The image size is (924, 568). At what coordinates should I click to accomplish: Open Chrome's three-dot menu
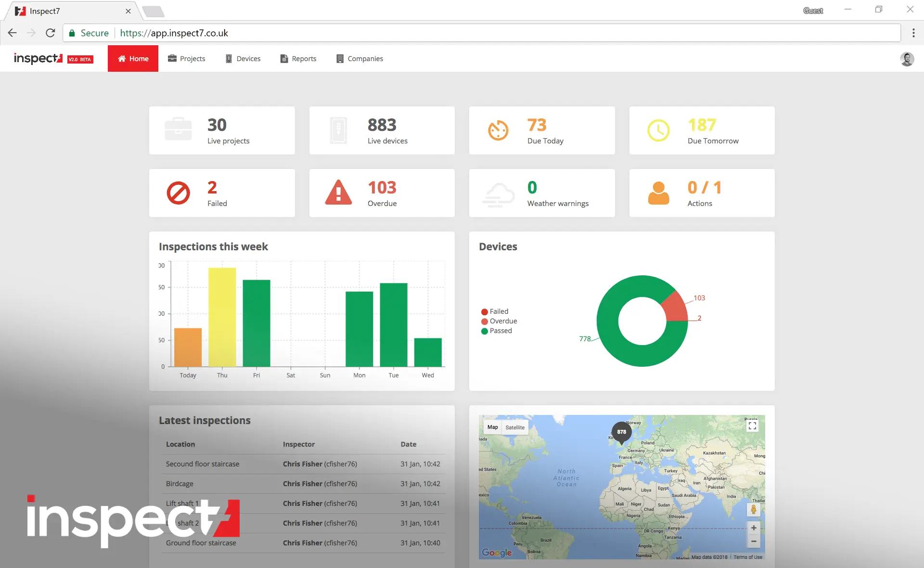click(913, 33)
